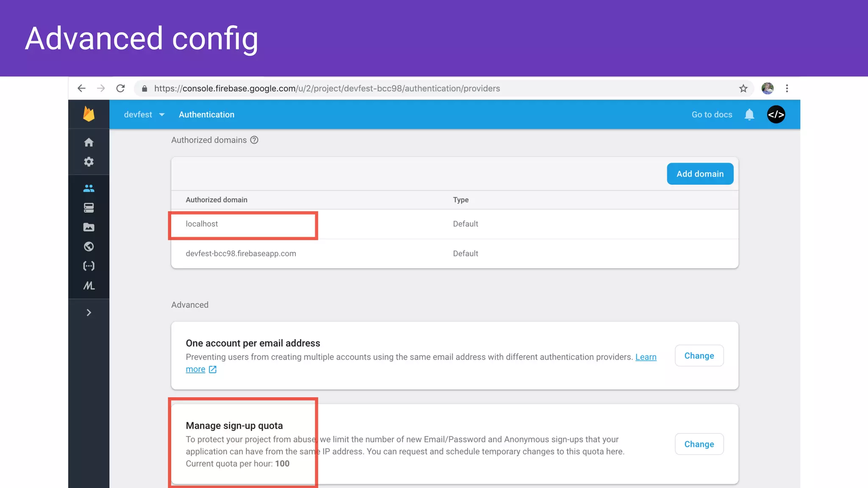
Task: Expand sidebar with chevron arrow
Action: [x=89, y=313]
